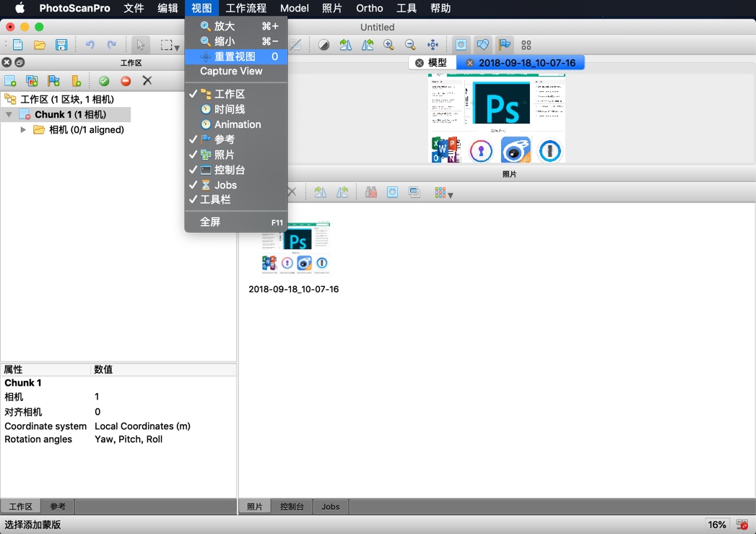Screen dimensions: 756x534
Task: Rotate the photo clockwise using the rotate icon
Action: pyautogui.click(x=321, y=191)
